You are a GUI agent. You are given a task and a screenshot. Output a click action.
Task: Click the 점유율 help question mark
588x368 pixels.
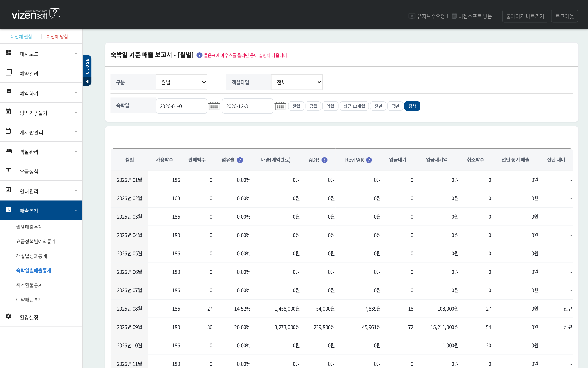pyautogui.click(x=240, y=160)
